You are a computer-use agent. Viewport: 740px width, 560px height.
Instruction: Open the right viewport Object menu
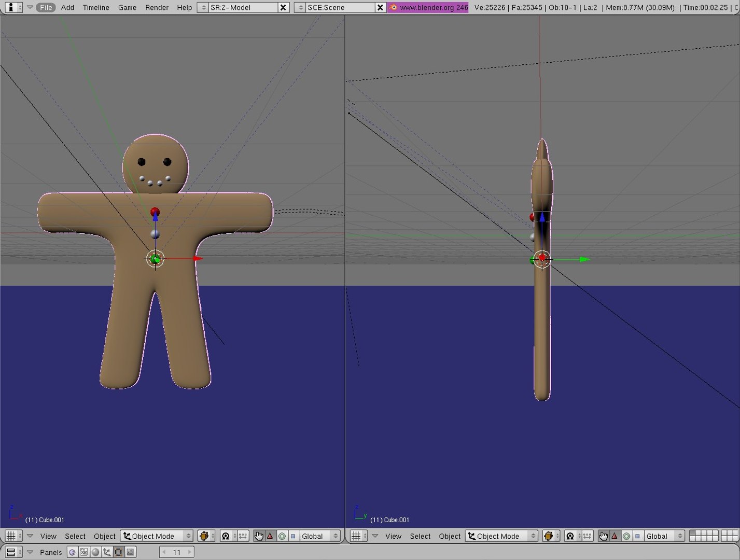(x=450, y=536)
